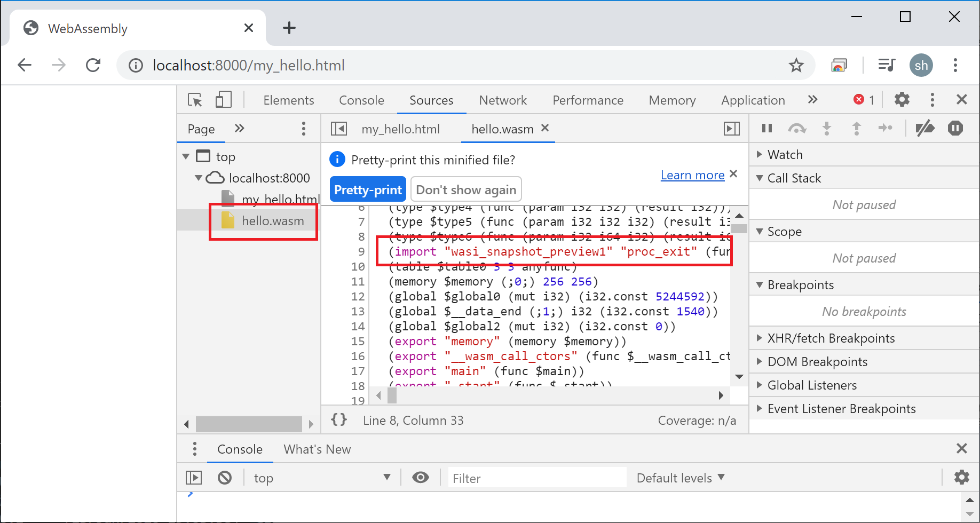
Task: Click the Step into next function call icon
Action: pos(827,128)
